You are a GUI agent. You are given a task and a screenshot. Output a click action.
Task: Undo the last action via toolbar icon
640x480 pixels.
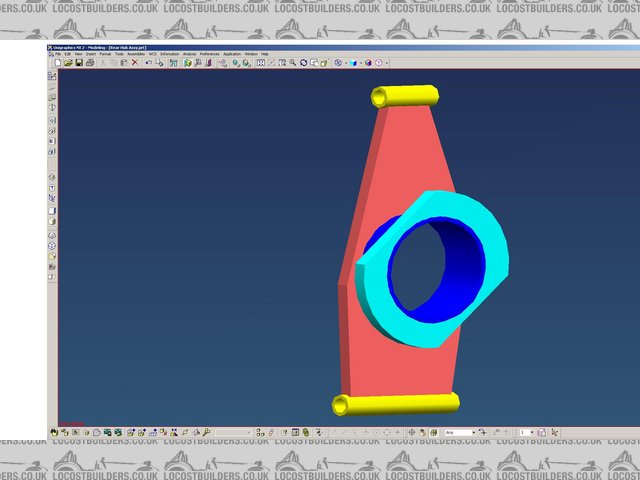point(148,62)
